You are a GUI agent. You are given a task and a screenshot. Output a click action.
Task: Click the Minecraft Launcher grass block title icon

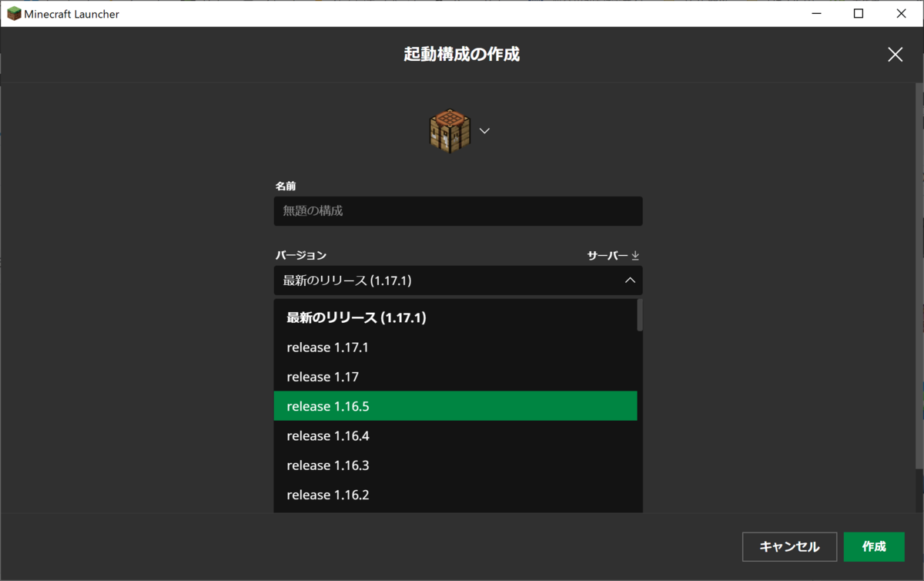coord(14,14)
